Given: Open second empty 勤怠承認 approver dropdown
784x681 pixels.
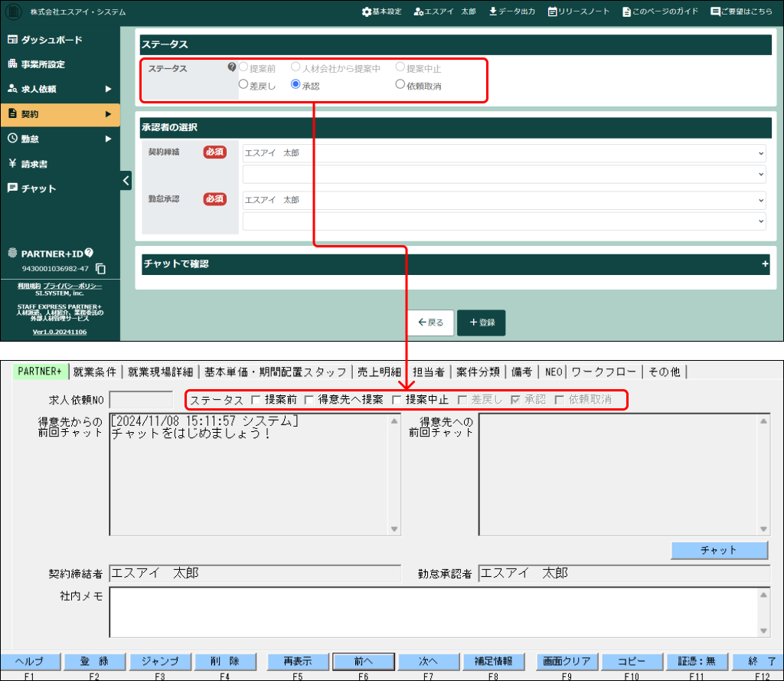Looking at the screenshot, I should tap(504, 221).
